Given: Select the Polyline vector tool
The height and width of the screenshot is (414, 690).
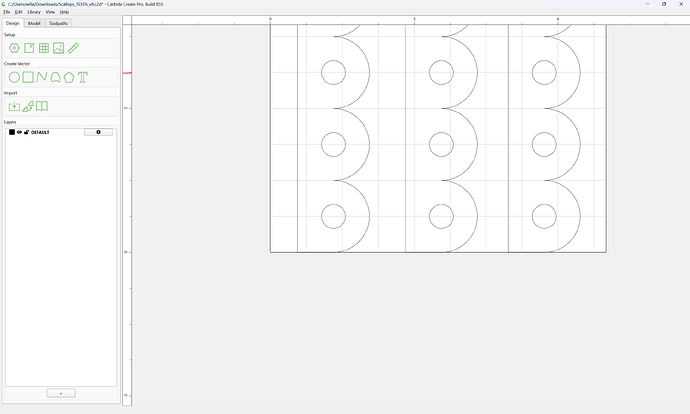Looking at the screenshot, I should 42,77.
